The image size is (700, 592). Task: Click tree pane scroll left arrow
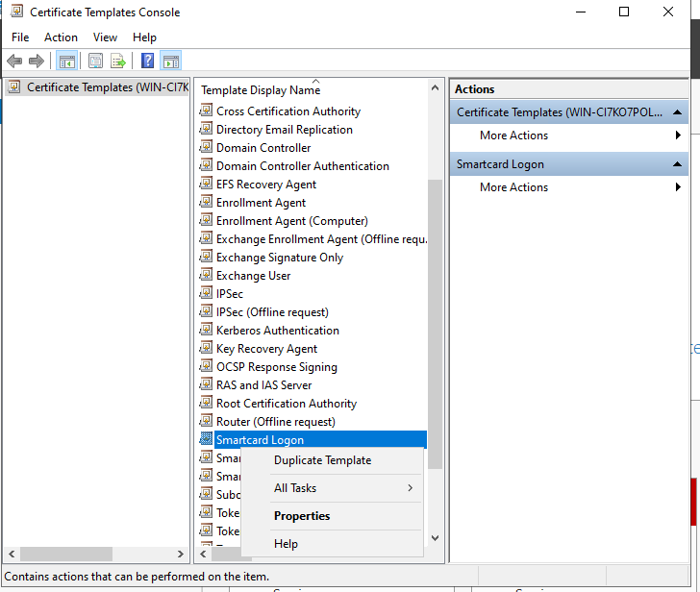pos(12,555)
